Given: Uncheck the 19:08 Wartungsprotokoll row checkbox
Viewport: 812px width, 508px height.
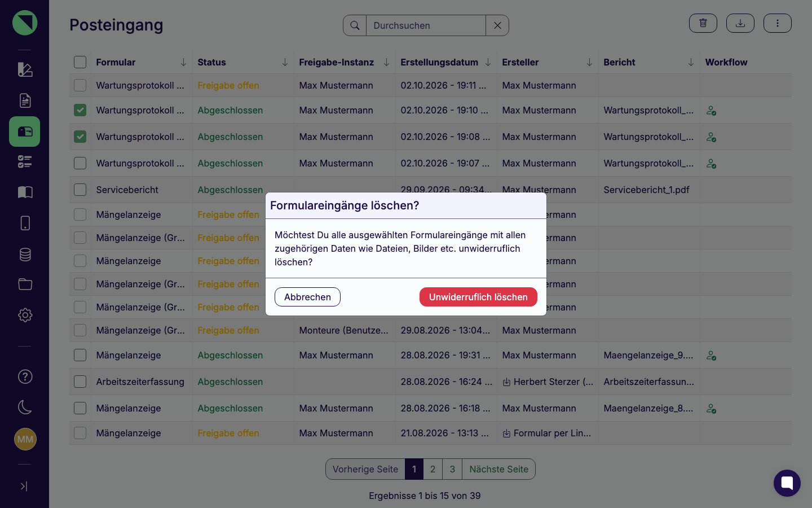Looking at the screenshot, I should coord(80,137).
